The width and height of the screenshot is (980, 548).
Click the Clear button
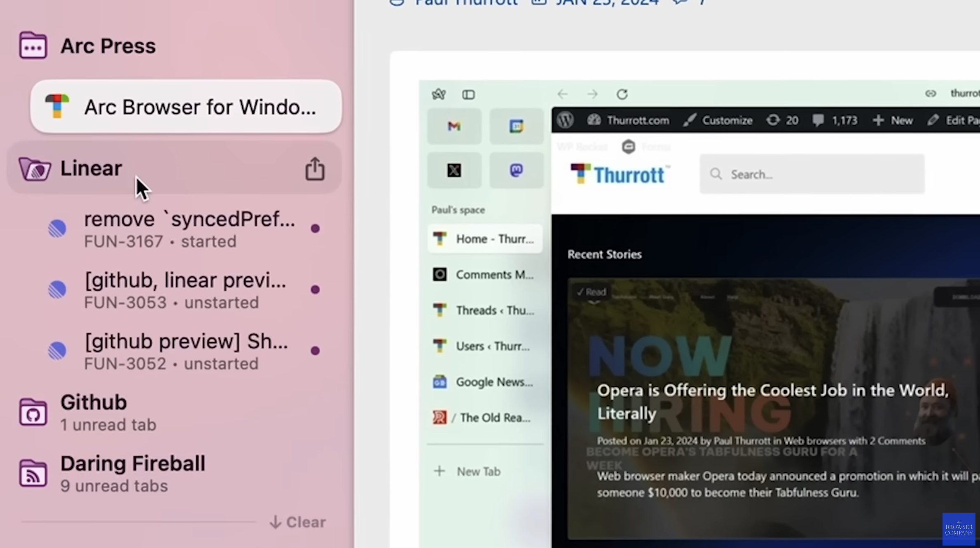[x=297, y=522]
